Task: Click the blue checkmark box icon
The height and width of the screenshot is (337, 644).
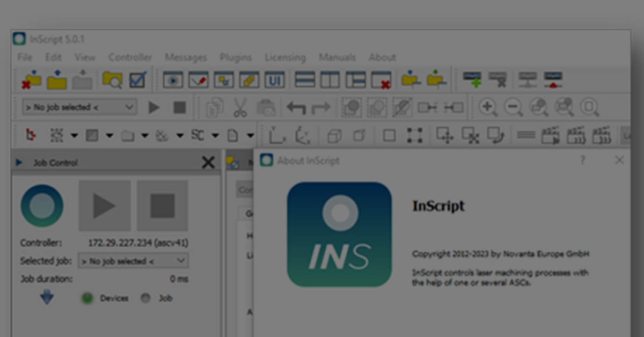Action: [x=138, y=80]
